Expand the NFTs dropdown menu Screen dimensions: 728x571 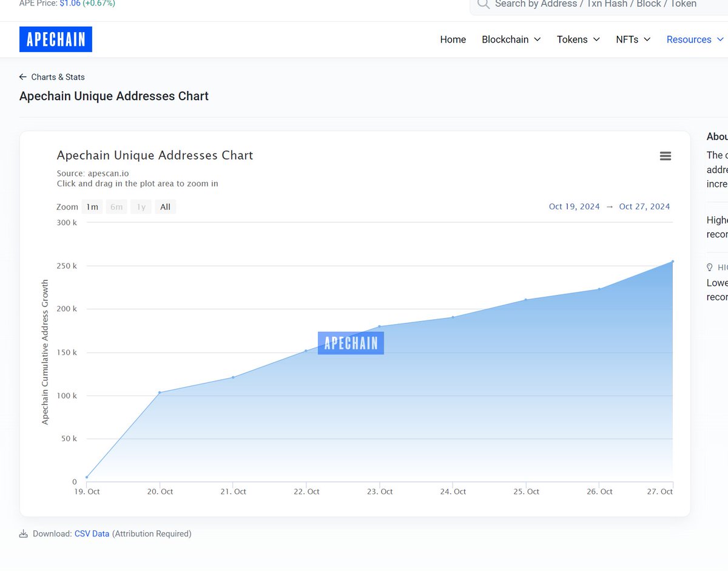(x=633, y=39)
